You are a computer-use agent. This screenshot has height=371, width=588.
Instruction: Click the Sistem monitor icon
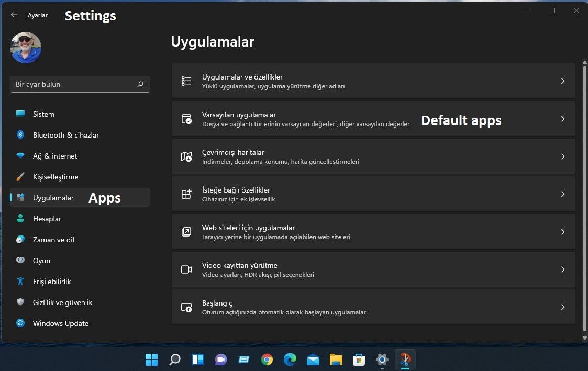[20, 114]
